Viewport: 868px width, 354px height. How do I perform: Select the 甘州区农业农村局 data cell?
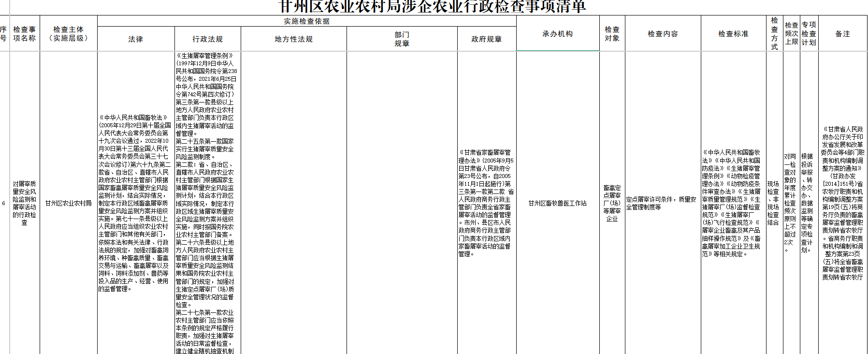pos(68,203)
